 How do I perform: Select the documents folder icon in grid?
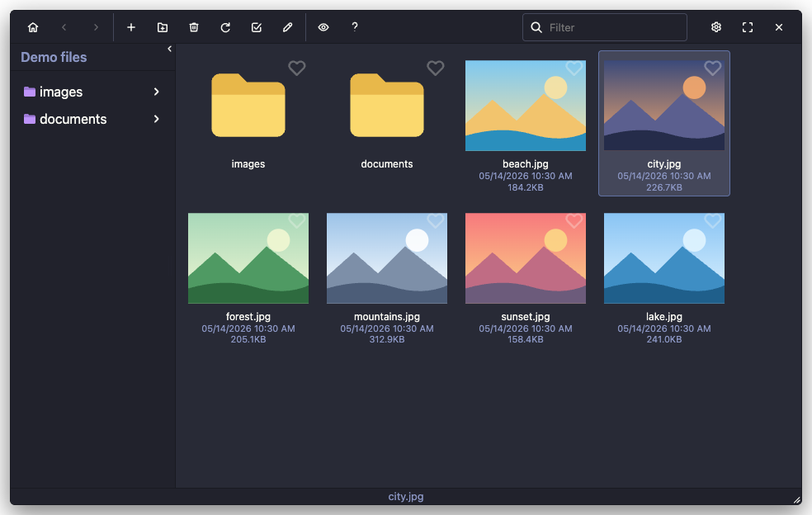click(387, 105)
